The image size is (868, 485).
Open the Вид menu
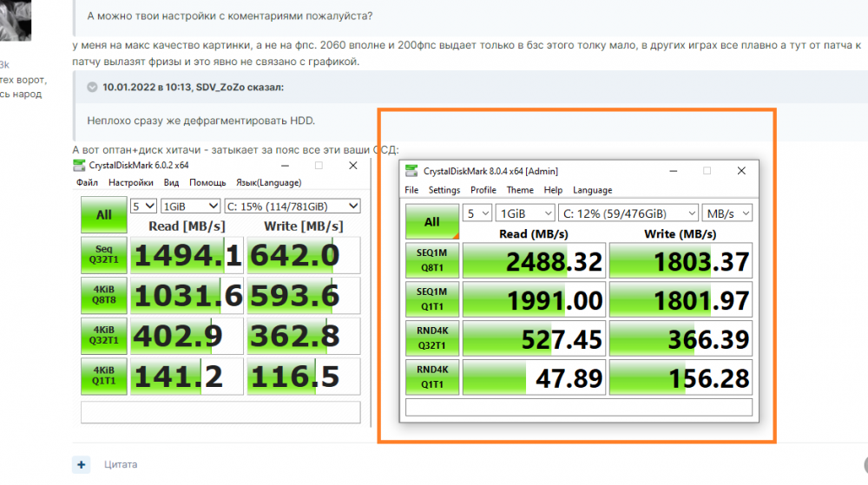171,182
